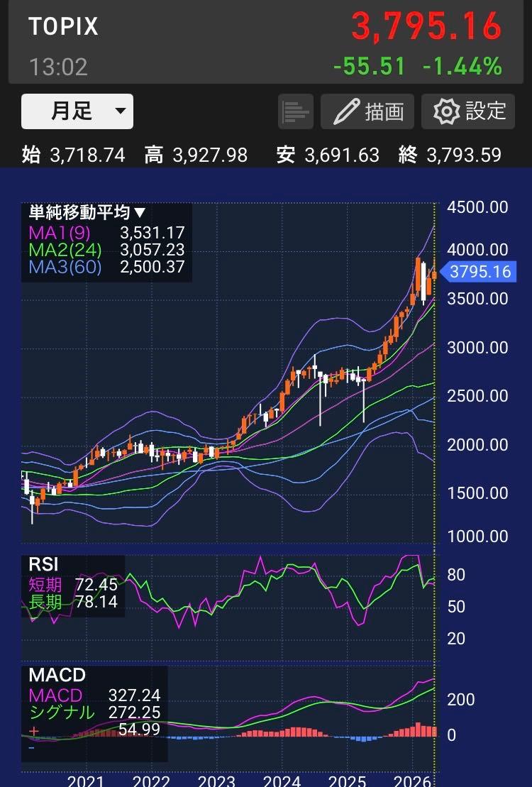Tap the high price 3,927.98
The image size is (532, 787).
pyautogui.click(x=210, y=155)
